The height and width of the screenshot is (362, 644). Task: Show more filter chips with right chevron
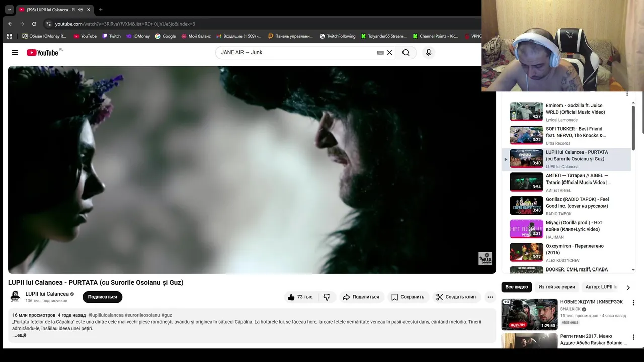point(628,287)
